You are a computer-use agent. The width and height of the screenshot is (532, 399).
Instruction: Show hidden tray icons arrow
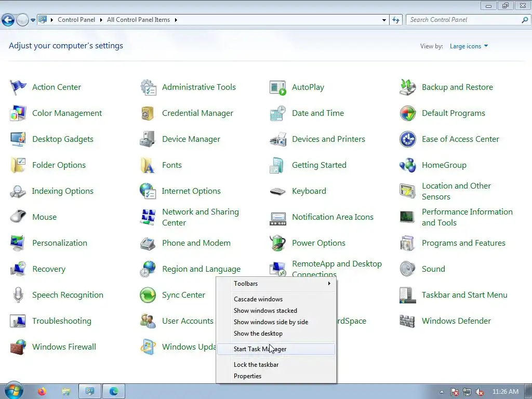point(442,392)
